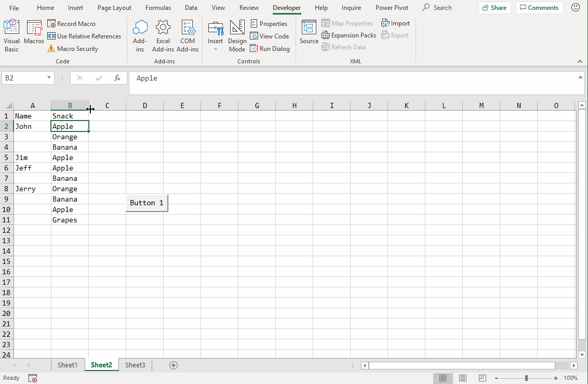
Task: Click the Import XML icon
Action: 385,23
